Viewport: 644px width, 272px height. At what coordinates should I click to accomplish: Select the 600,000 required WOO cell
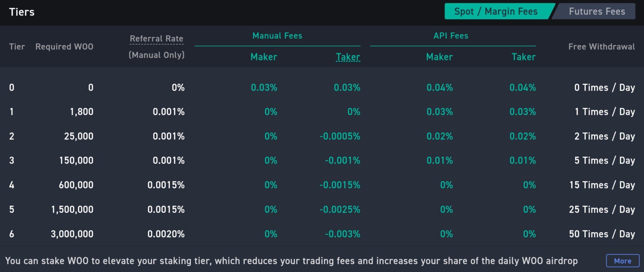coord(76,185)
